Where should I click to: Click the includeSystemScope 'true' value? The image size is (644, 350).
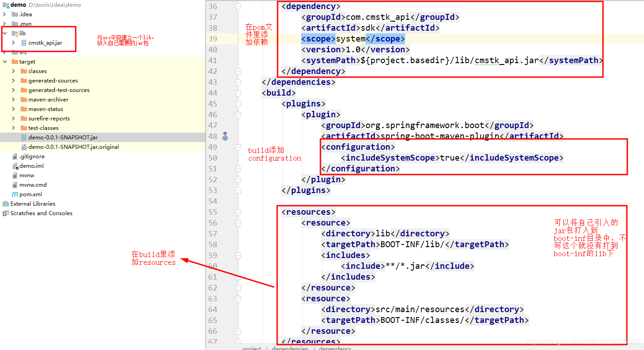[450, 158]
